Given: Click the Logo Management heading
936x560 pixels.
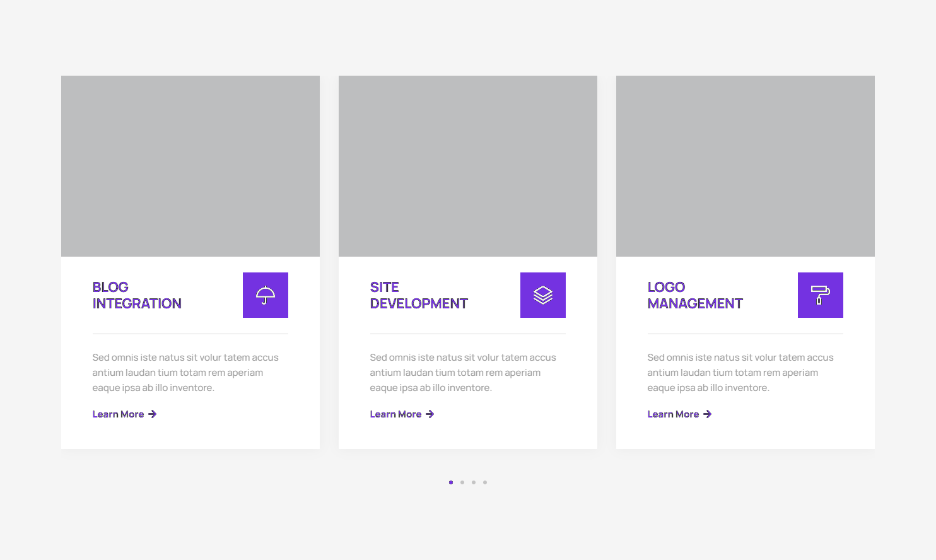Looking at the screenshot, I should [x=695, y=295].
